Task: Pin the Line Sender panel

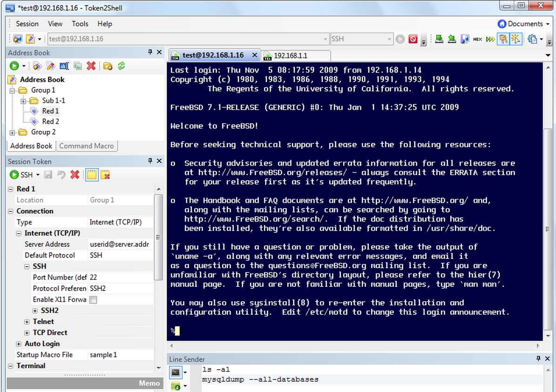Action: click(x=538, y=358)
